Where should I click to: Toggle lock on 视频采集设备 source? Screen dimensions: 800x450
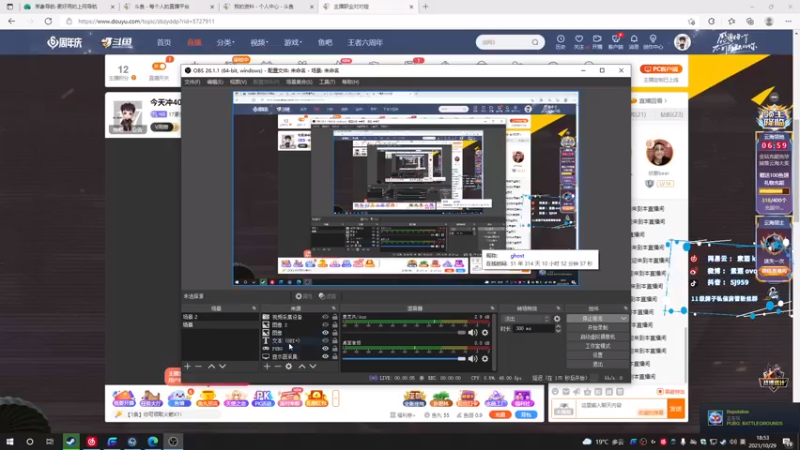[x=335, y=317]
